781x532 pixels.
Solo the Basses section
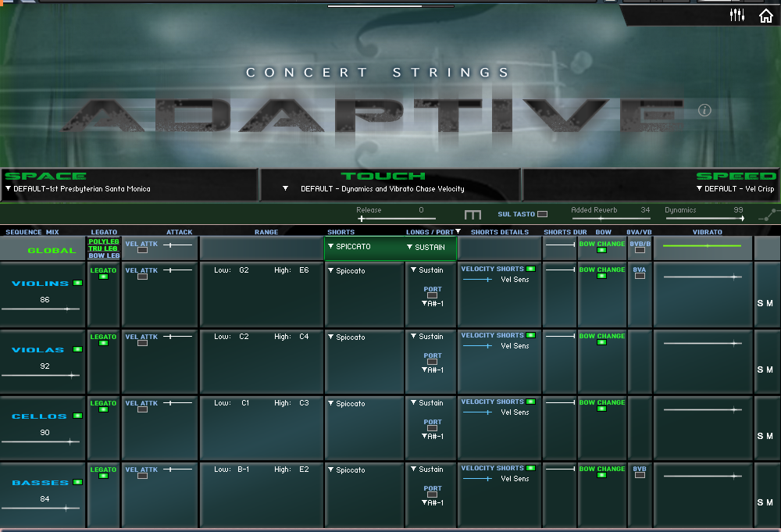760,502
